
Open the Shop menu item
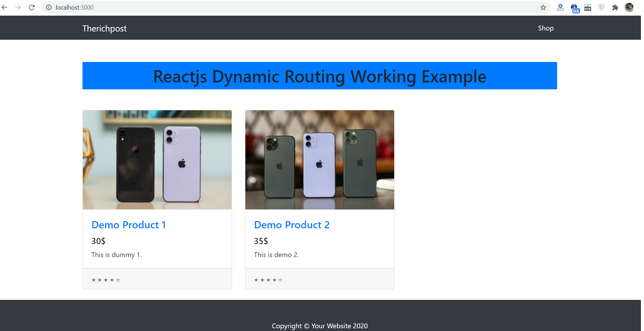545,28
